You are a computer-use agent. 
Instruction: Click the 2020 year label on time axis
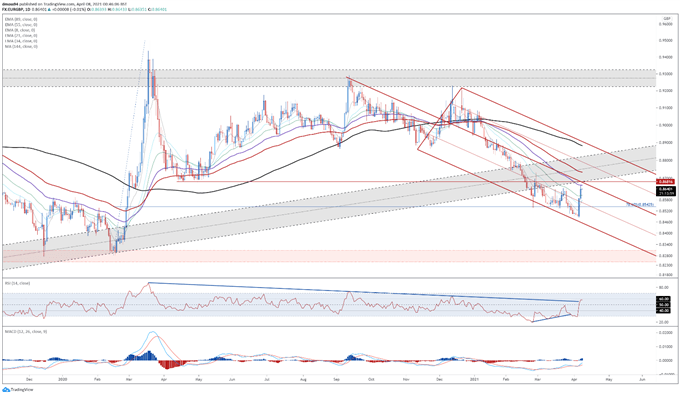63,379
